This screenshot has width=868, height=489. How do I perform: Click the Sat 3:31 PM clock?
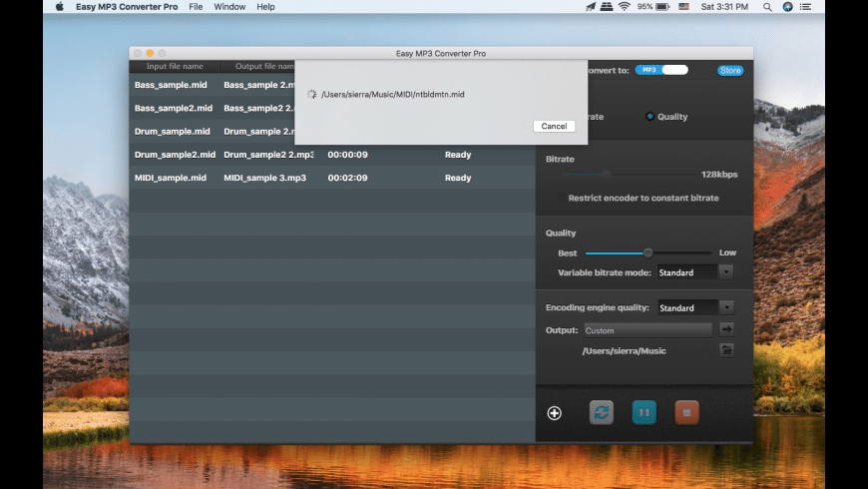(x=724, y=7)
